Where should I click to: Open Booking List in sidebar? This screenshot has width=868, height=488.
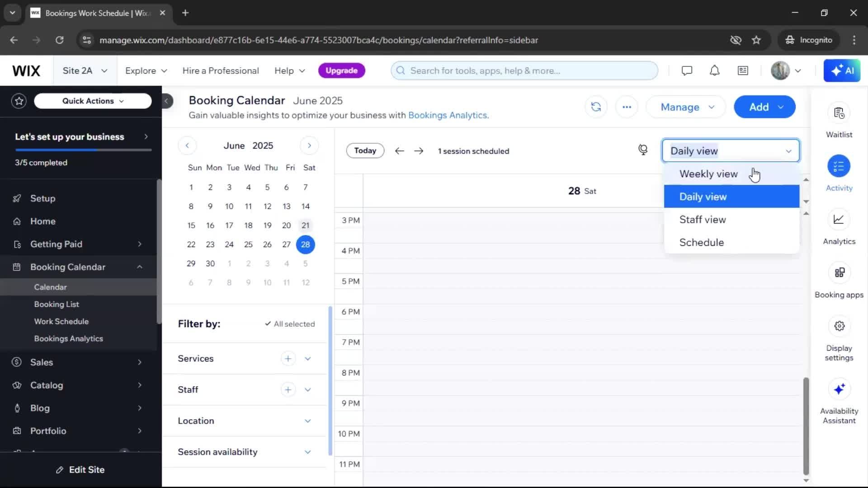[57, 305]
